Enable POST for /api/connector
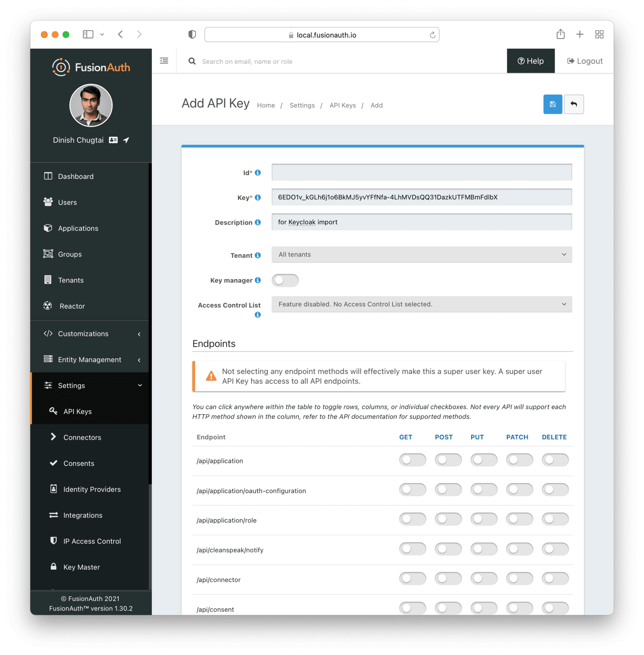Screen dimensions: 644x655 (448, 579)
